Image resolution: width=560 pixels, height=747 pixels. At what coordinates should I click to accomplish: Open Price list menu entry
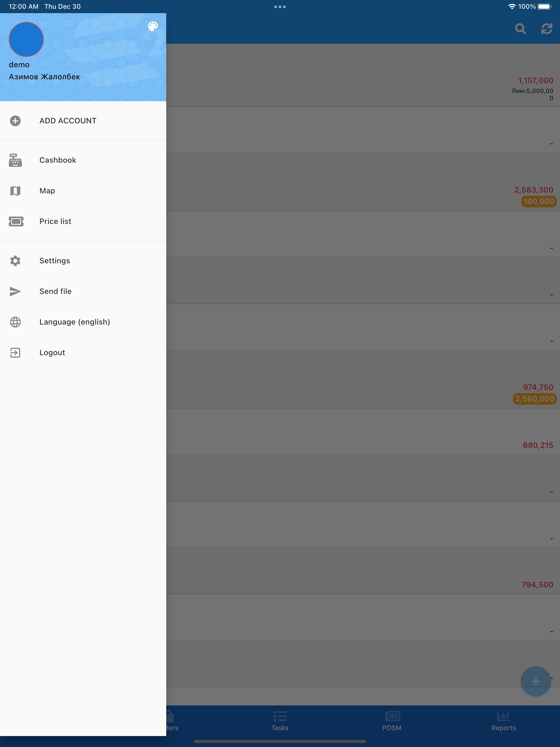83,221
